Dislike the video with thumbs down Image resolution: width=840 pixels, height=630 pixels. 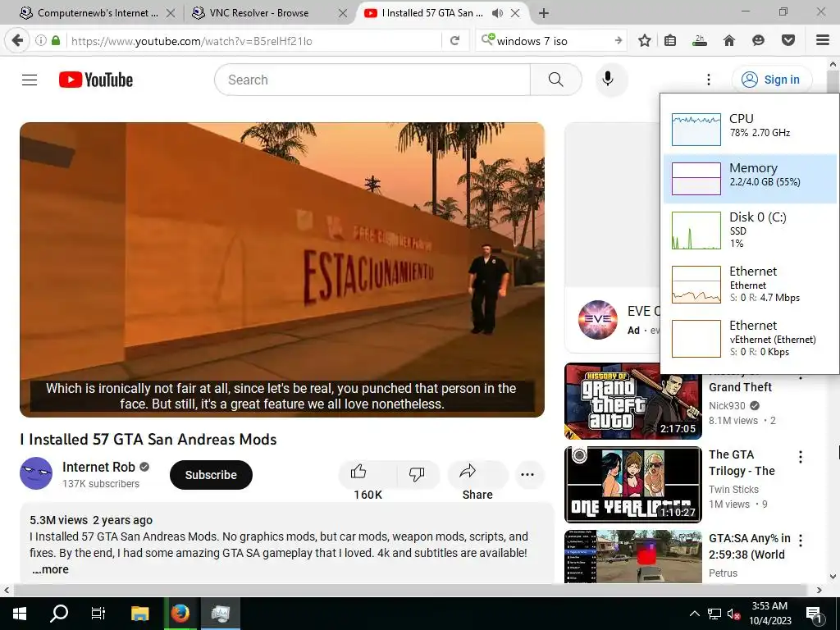coord(418,475)
